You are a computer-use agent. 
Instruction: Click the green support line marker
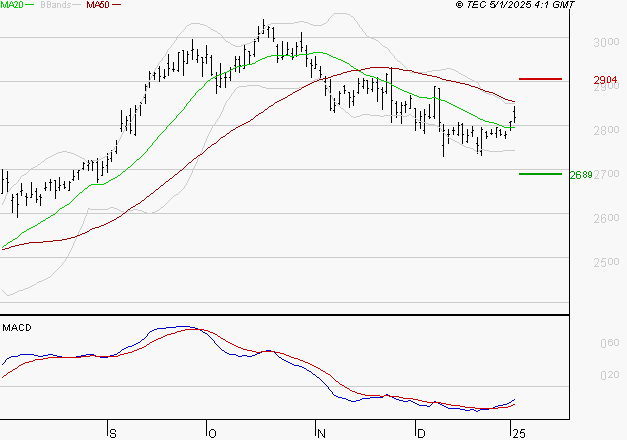pos(540,174)
